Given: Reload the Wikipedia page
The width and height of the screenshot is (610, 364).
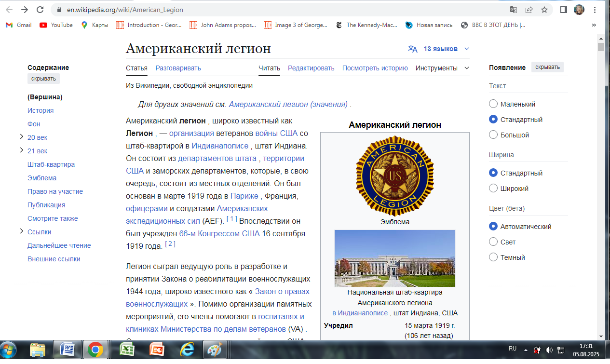Looking at the screenshot, I should point(40,10).
